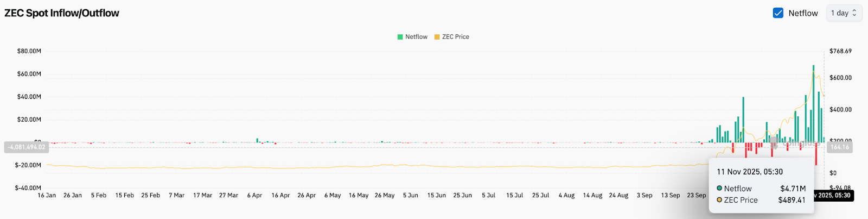Click the $489.41 ZEC Price tooltip value

[792, 200]
